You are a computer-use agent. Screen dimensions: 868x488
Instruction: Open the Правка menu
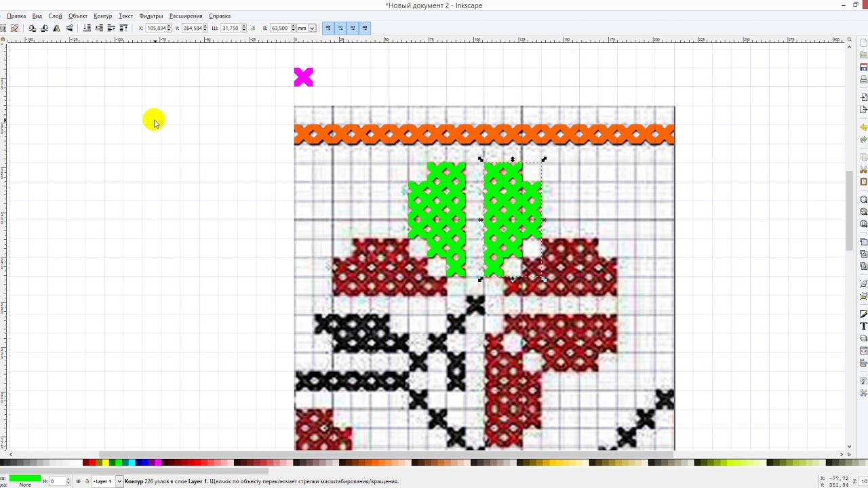point(16,16)
